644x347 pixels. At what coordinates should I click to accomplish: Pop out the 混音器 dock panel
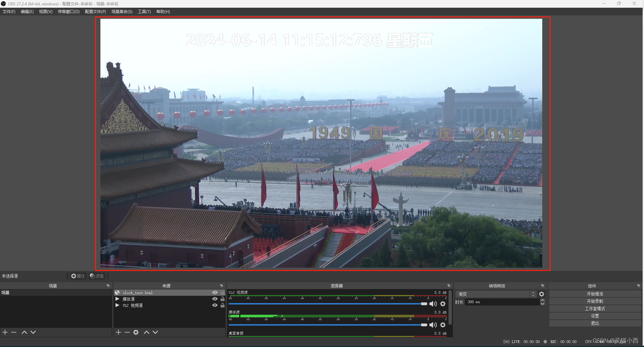point(449,286)
